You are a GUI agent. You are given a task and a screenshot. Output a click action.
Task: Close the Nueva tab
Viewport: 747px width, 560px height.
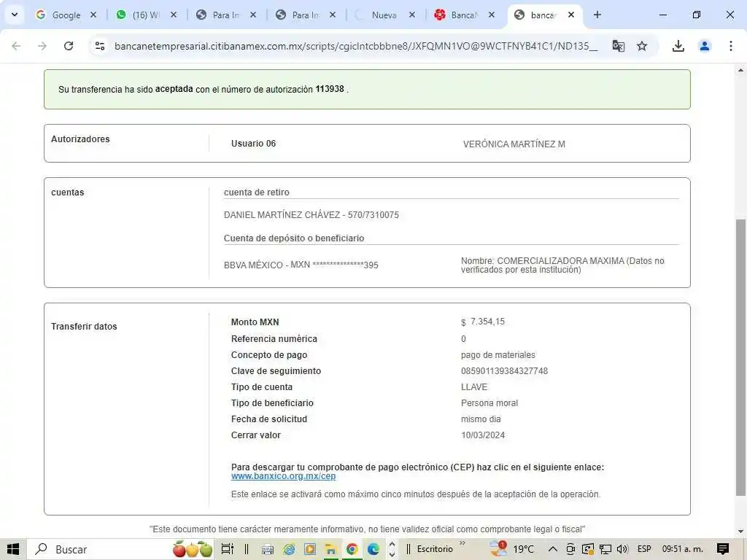411,15
